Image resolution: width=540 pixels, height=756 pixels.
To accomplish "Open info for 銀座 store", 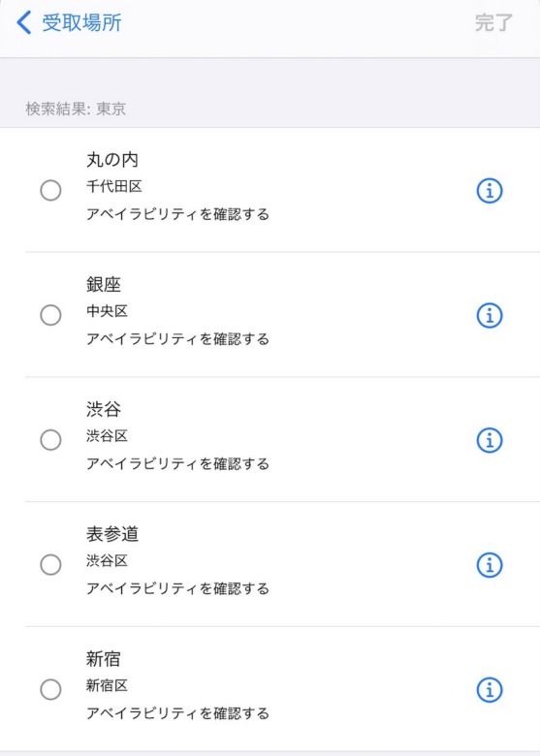I will [x=490, y=315].
